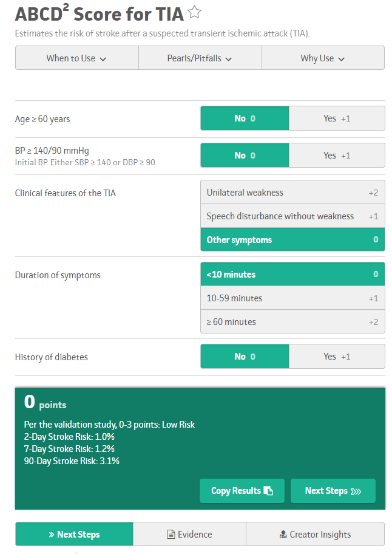The width and height of the screenshot is (392, 554).
Task: Click the chevrons icon on Next Steps tab
Action: pos(51,535)
